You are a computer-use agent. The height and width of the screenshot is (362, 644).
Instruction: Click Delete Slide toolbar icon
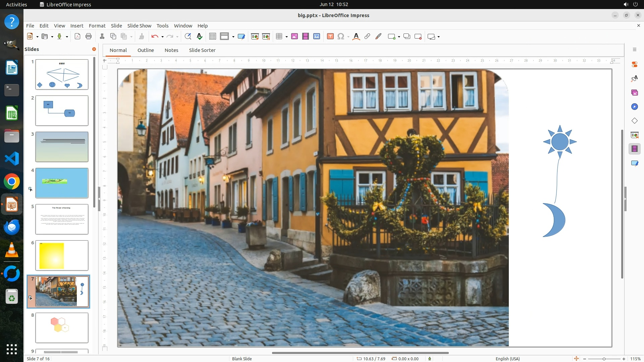pos(418,37)
